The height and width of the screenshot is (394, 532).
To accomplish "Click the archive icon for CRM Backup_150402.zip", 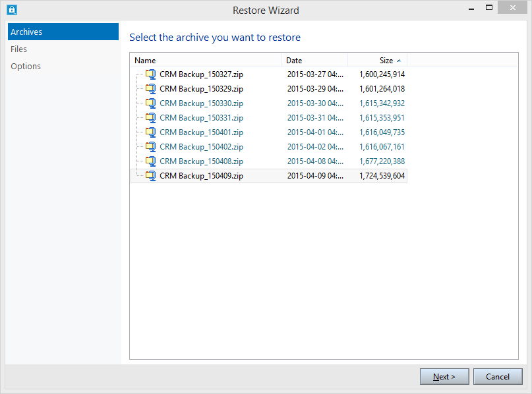I will (x=151, y=147).
